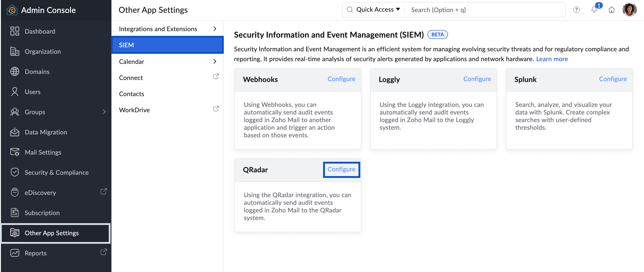Click the Data Migration icon in sidebar
The width and height of the screenshot is (644, 272).
point(14,132)
